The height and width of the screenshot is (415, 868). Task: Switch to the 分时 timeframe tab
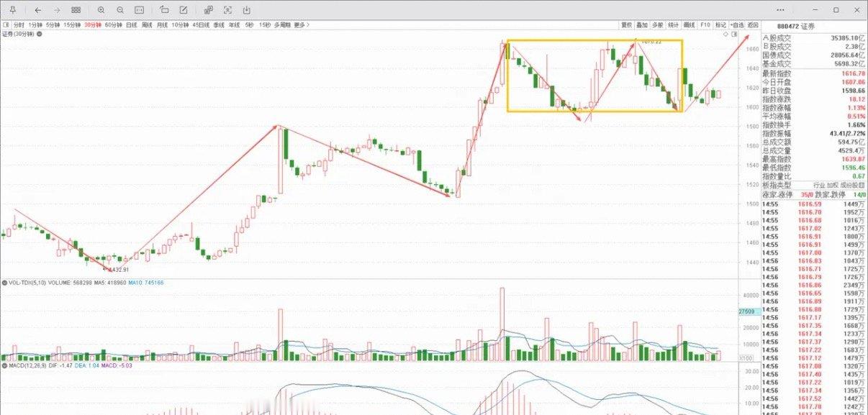(x=19, y=24)
